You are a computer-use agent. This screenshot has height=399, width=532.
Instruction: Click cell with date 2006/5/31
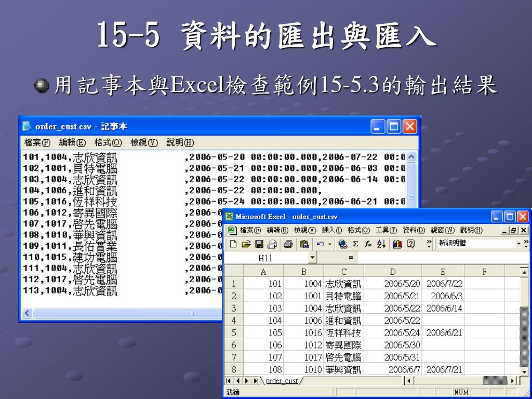(393, 357)
